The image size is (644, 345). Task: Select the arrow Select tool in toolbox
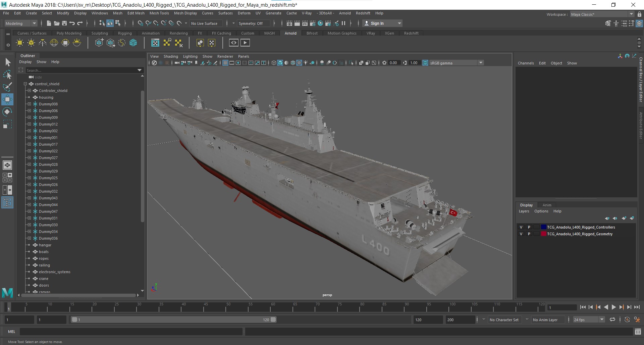[7, 62]
